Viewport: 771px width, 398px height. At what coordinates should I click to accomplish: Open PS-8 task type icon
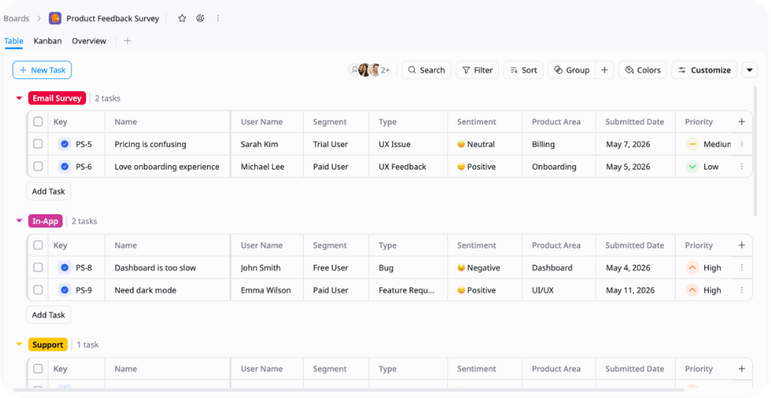(64, 268)
